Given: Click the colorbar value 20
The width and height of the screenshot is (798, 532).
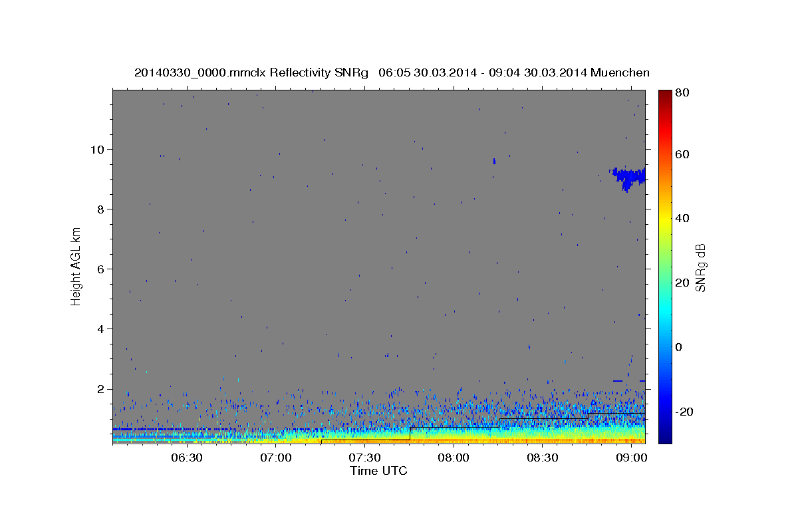Looking at the screenshot, I should coord(682,283).
